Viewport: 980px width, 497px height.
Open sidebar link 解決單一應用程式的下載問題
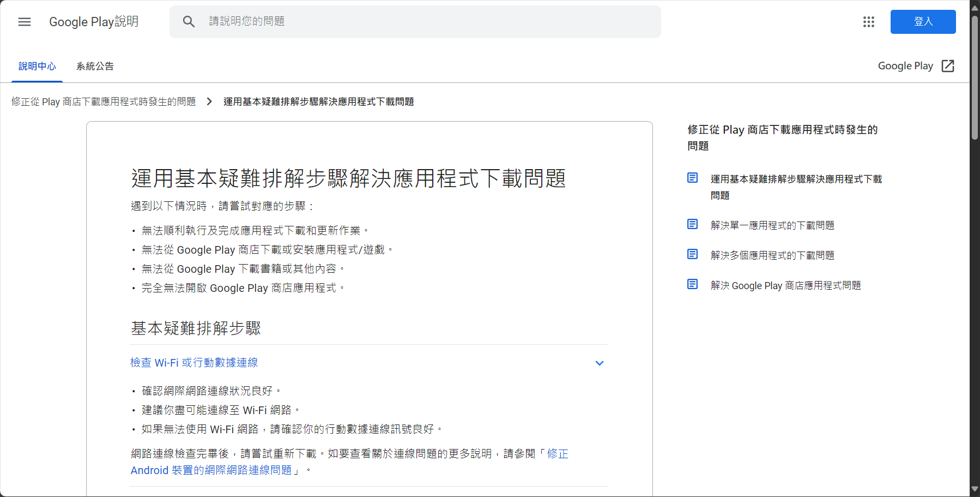(772, 225)
